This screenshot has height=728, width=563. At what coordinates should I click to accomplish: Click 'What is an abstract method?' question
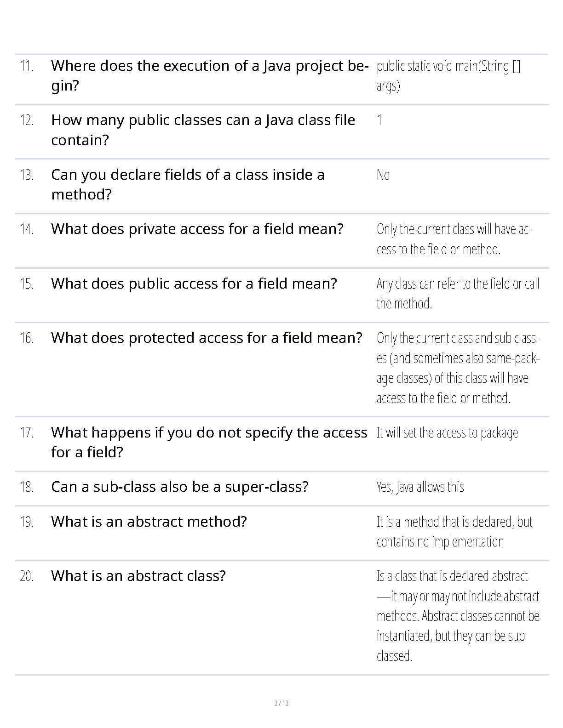coord(149,522)
